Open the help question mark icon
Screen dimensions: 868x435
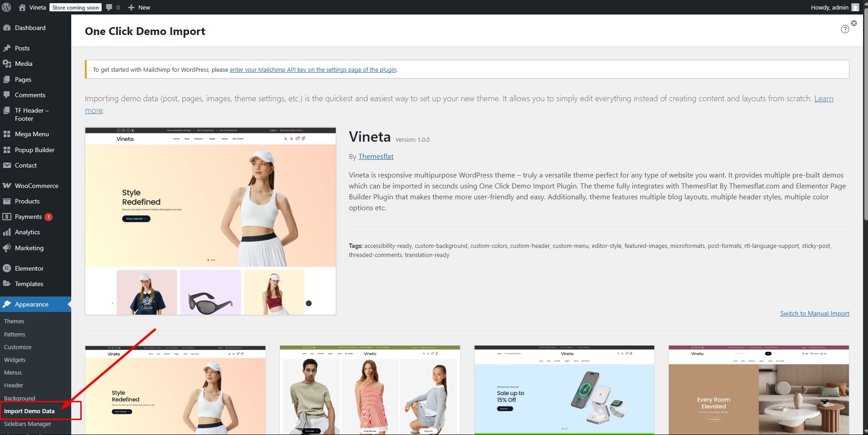(845, 29)
